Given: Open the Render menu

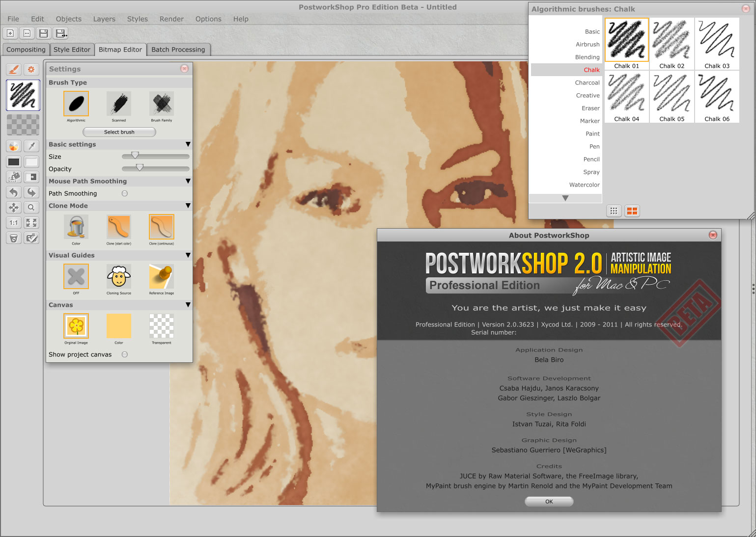Looking at the screenshot, I should [171, 19].
